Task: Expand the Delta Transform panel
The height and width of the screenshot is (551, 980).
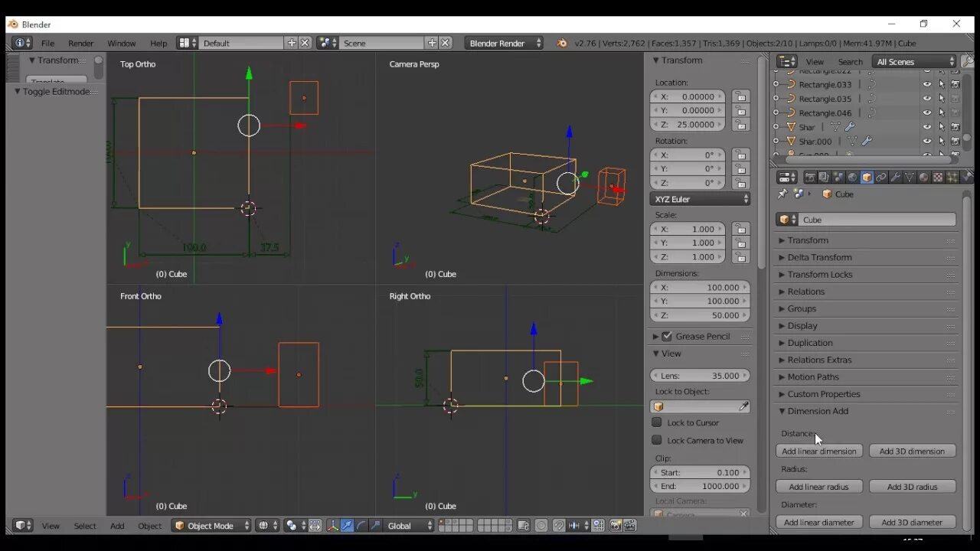Action: click(x=865, y=258)
